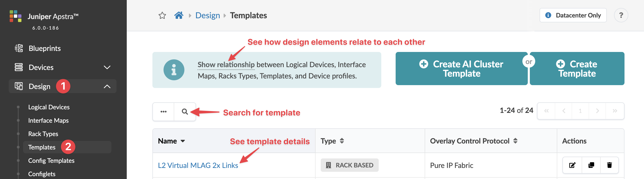The image size is (644, 179).
Task: Click the Show relationship link
Action: pos(226,65)
